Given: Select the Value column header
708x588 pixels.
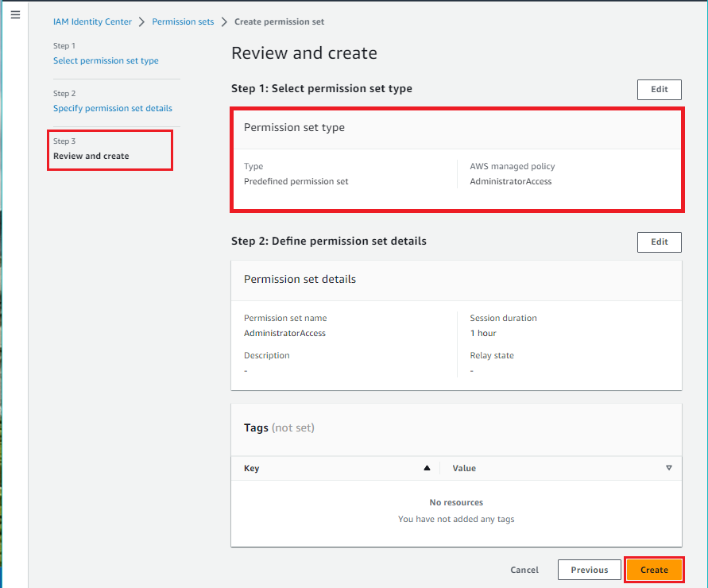Looking at the screenshot, I should [464, 468].
